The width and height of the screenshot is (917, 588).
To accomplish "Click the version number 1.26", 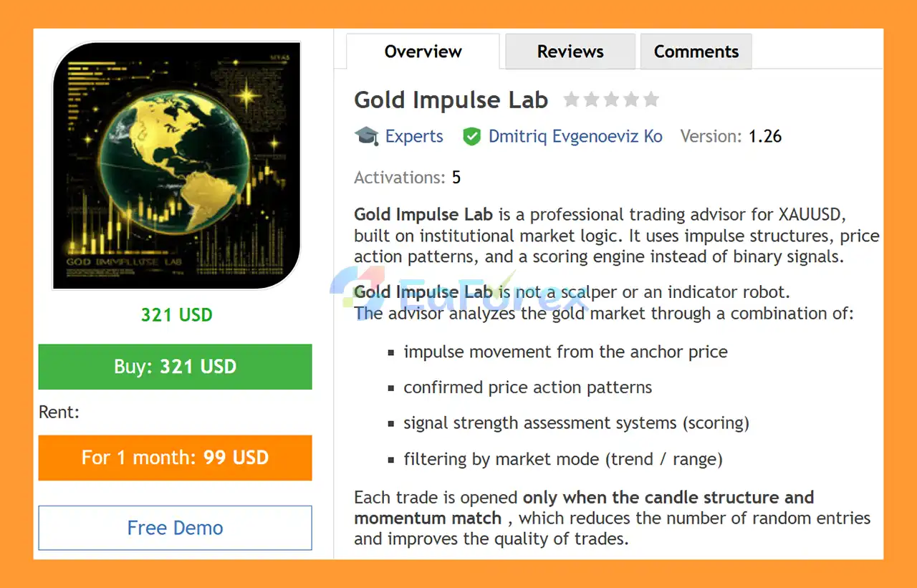I will point(765,136).
